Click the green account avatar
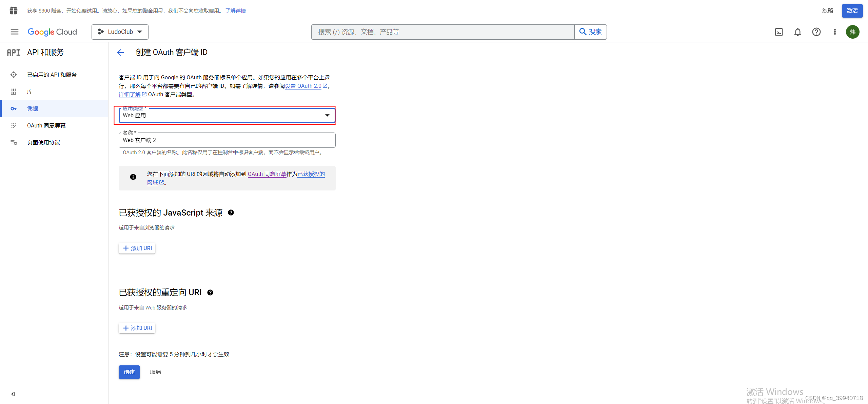 point(852,32)
